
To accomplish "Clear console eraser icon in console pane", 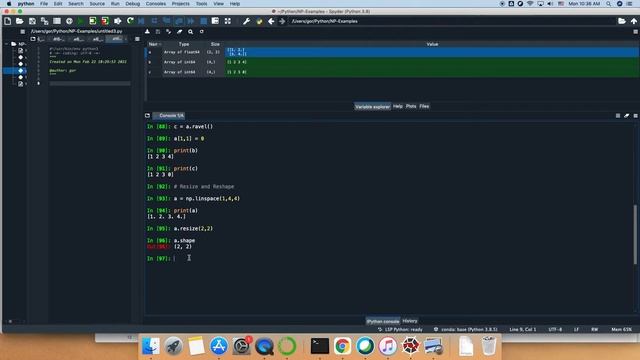I will tap(627, 116).
